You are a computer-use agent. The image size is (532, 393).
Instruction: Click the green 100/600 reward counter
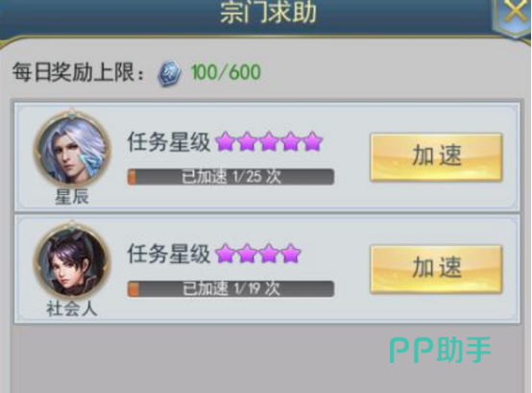click(226, 72)
